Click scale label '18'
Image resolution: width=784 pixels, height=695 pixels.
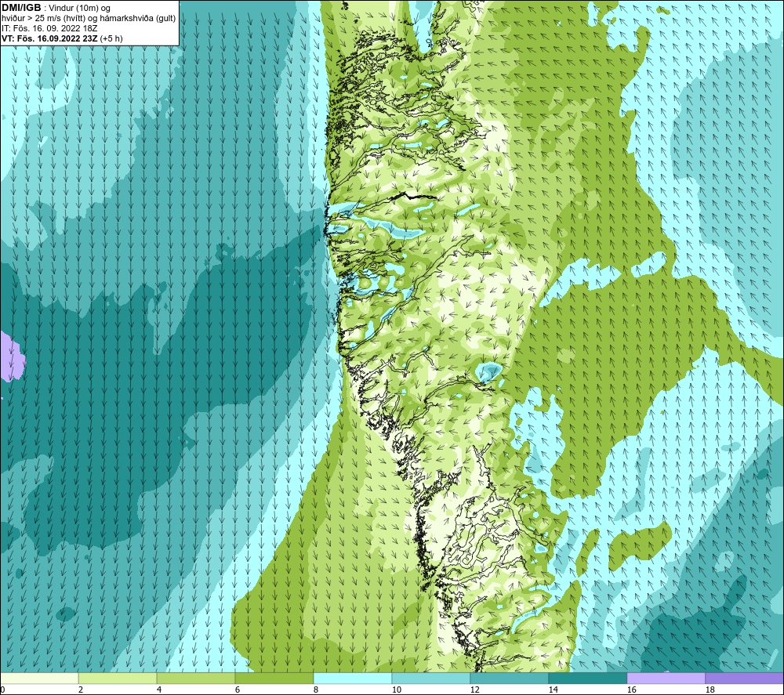pos(710,690)
